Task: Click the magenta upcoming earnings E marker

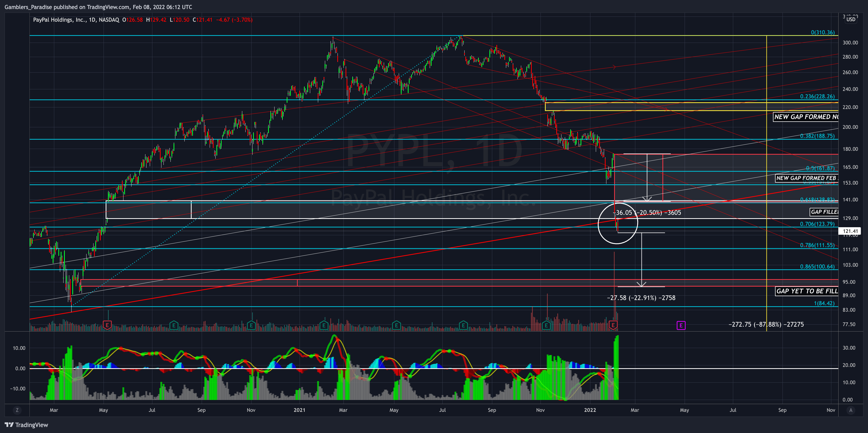Action: (x=681, y=325)
